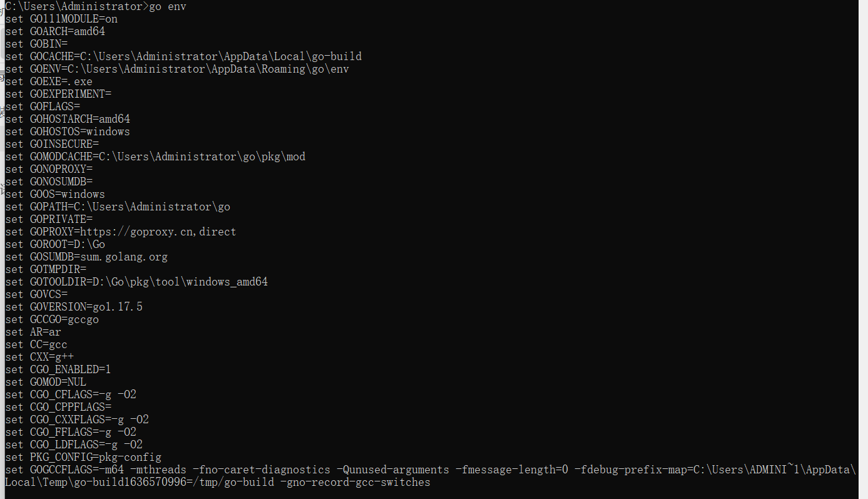Image resolution: width=868 pixels, height=499 pixels.
Task: Click the PKG_CONFIG=pkg-config line
Action: pos(83,457)
